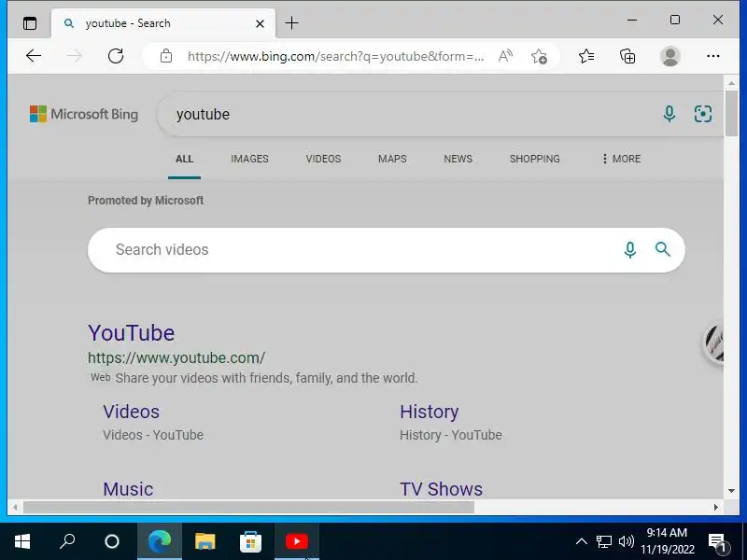Go back to the previous page
The image size is (747, 560).
tap(34, 56)
